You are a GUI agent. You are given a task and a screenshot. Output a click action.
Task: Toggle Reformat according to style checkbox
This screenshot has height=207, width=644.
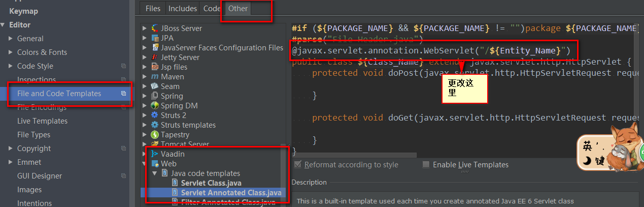click(x=298, y=164)
